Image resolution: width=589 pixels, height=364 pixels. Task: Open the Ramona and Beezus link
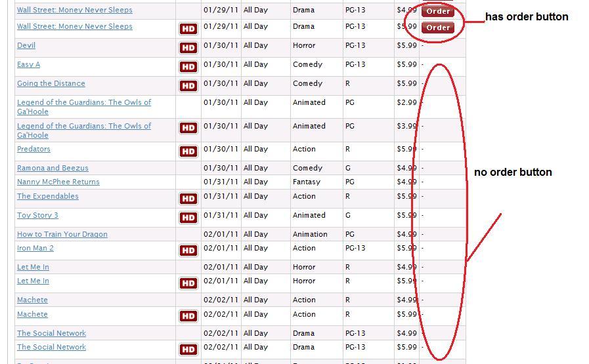point(53,168)
